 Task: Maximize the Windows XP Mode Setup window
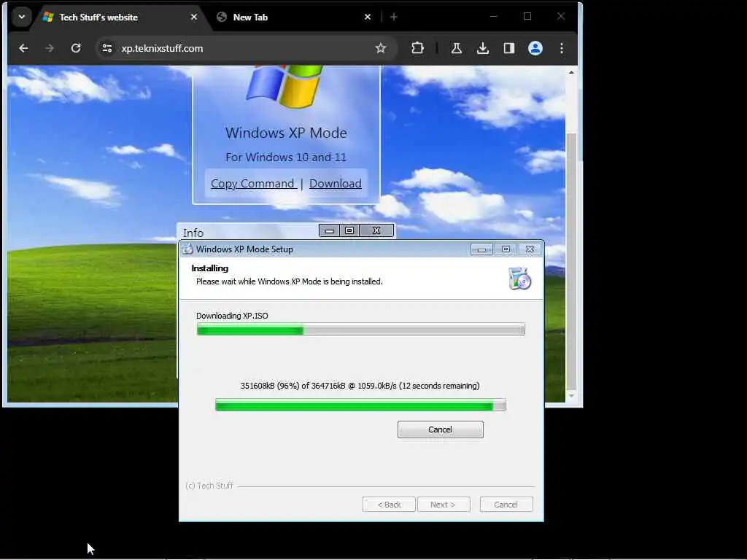pyautogui.click(x=506, y=249)
